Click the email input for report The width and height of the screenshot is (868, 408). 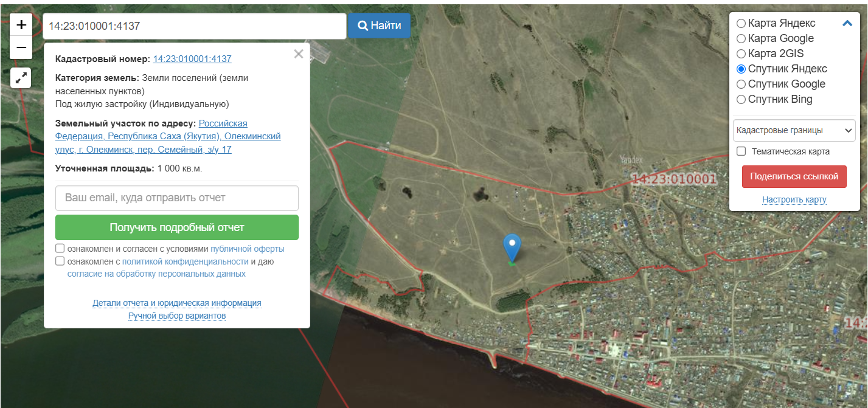click(177, 198)
